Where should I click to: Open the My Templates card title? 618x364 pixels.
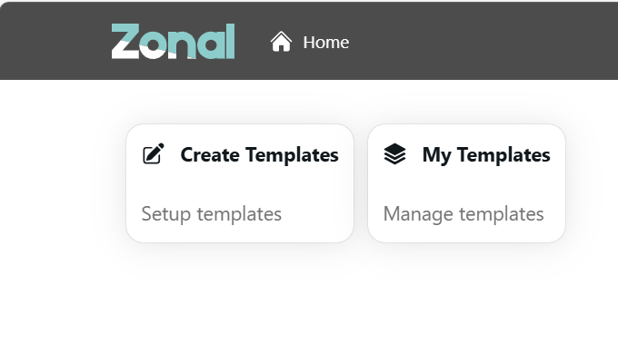pyautogui.click(x=485, y=155)
